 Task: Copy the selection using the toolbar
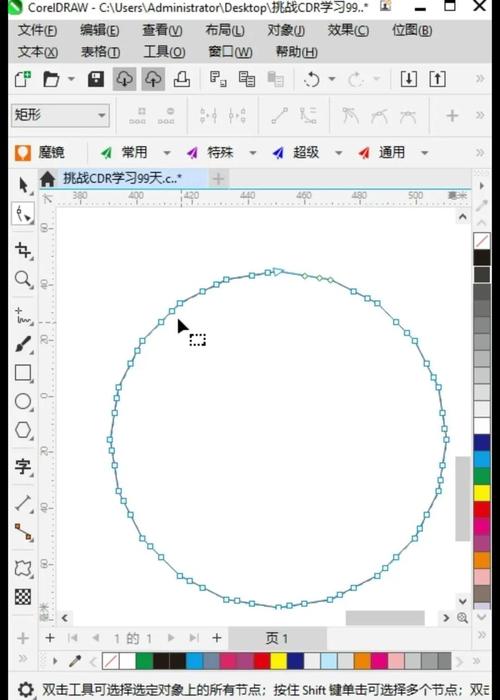246,79
